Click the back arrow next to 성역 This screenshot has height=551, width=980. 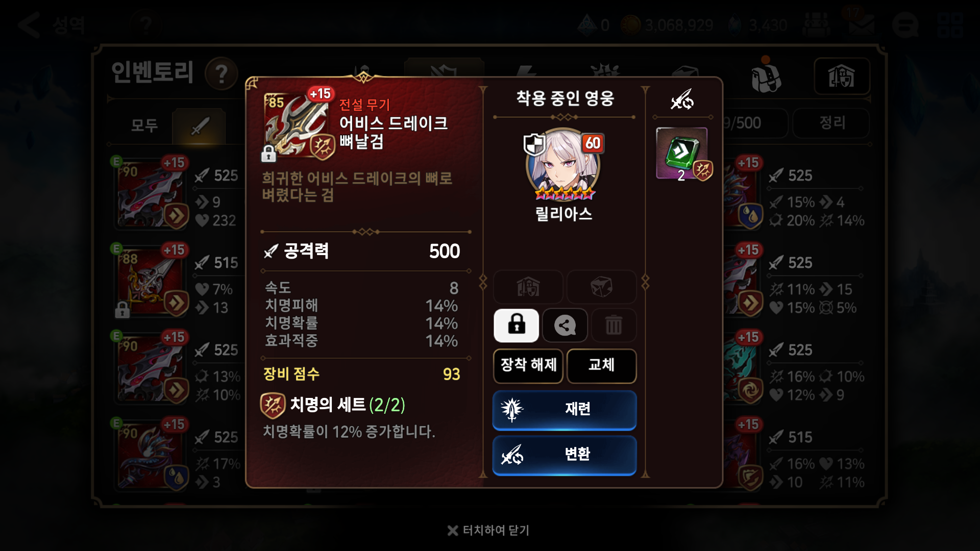click(x=29, y=24)
